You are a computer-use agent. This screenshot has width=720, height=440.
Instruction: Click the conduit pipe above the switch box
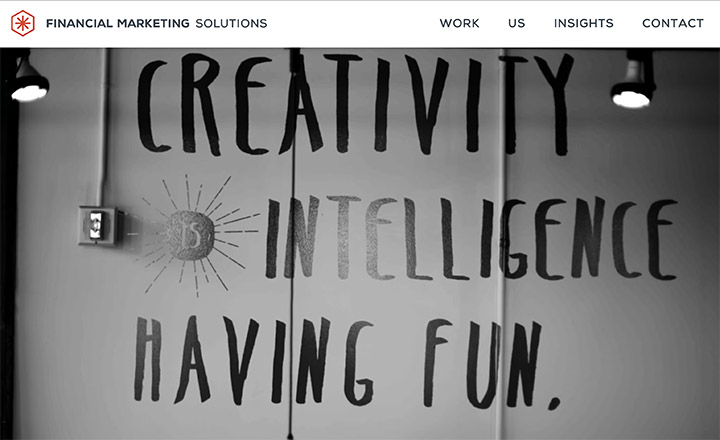tap(104, 128)
